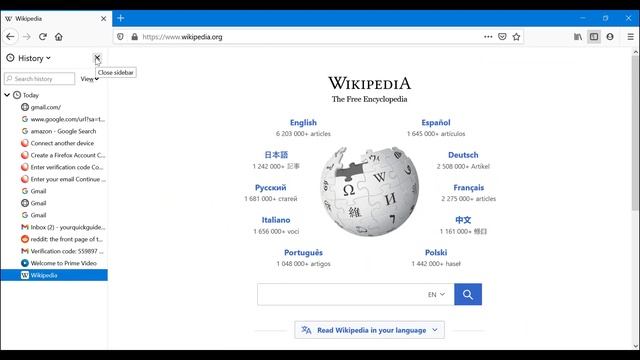The width and height of the screenshot is (640, 360).
Task: Open Русский Wikipedia link
Action: [271, 188]
